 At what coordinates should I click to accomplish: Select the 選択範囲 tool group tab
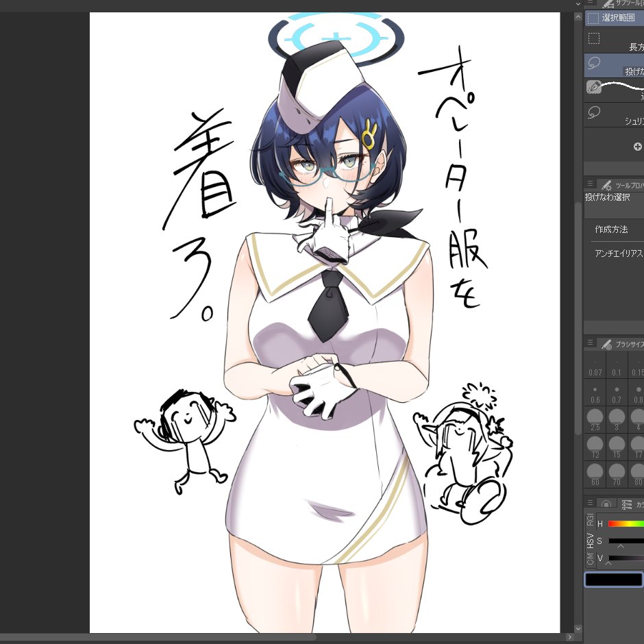[x=614, y=18]
